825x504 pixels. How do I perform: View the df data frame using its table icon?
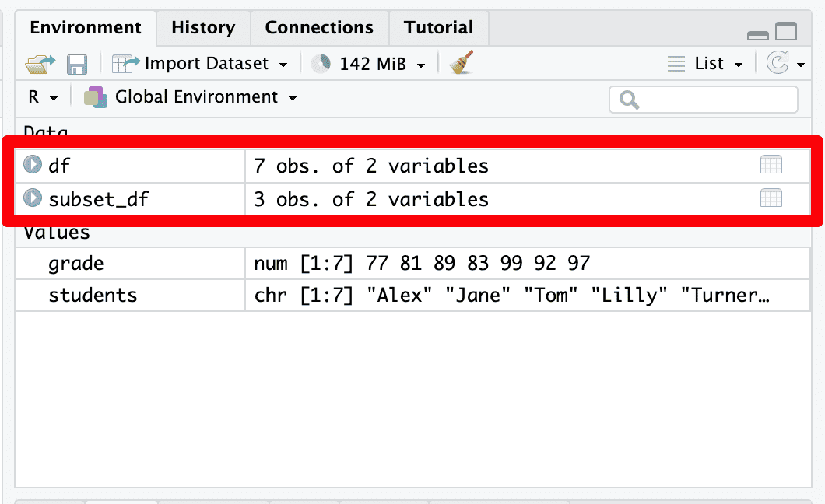[x=771, y=165]
